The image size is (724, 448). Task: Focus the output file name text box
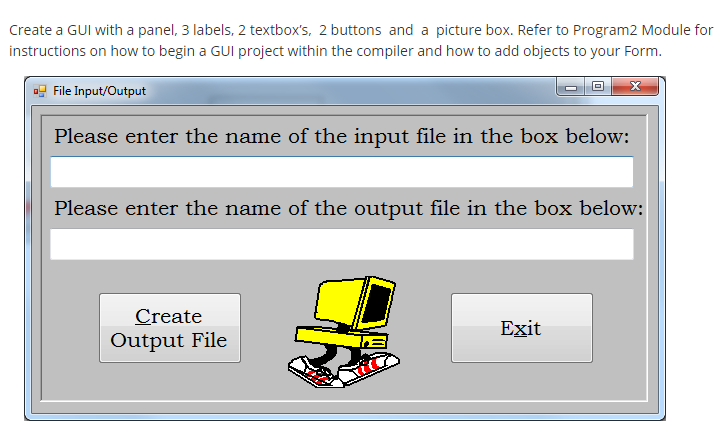pyautogui.click(x=341, y=245)
